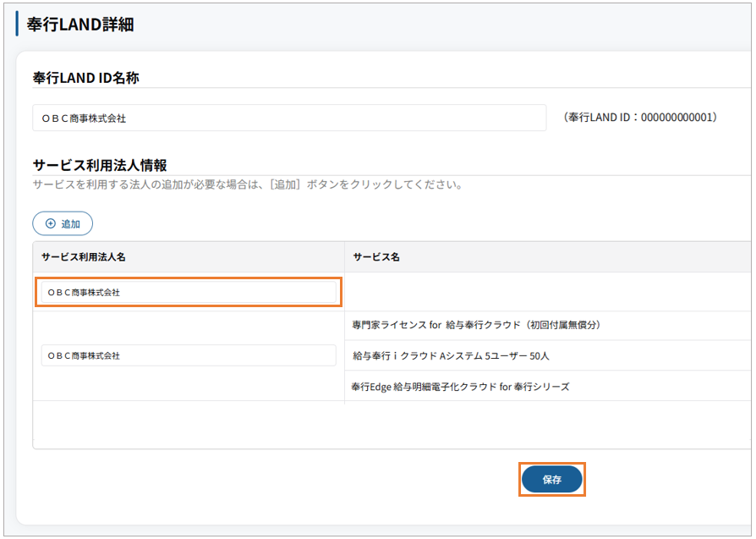Viewport: 756px width, 539px height.
Task: Click the 追加 button to add a corporation
Action: tap(63, 223)
